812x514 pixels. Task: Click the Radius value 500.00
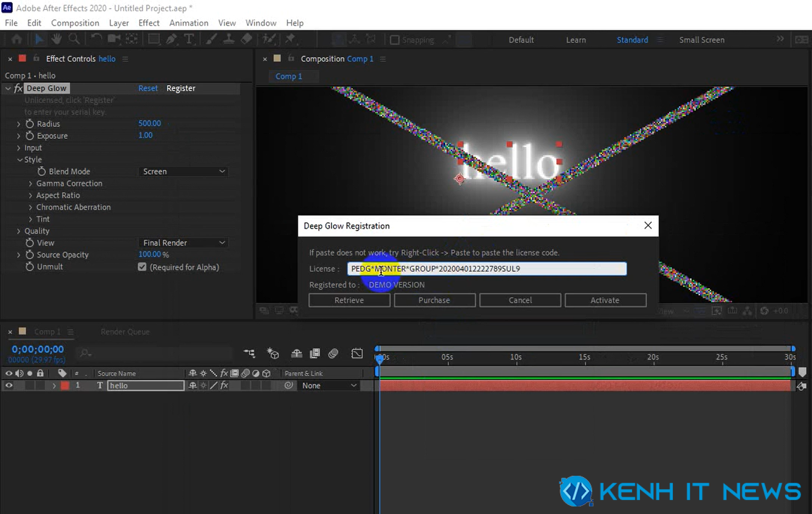point(150,123)
